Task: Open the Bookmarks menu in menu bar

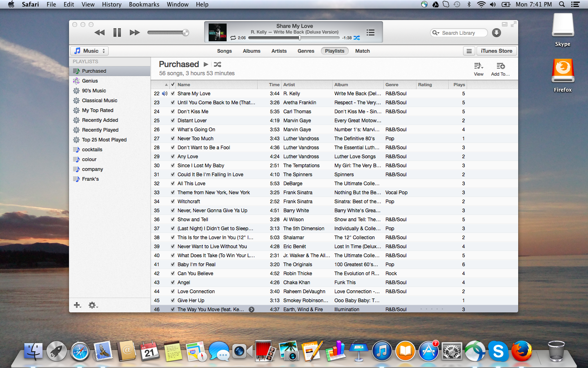Action: [144, 4]
